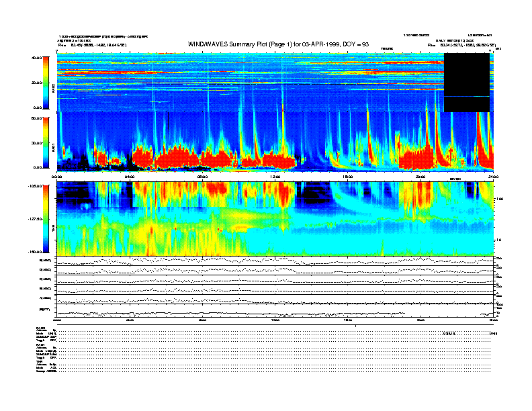Viewport: 532px width, 411px height.
Task: Click the -105.00 label on TNR scale
Action: pyautogui.click(x=35, y=186)
